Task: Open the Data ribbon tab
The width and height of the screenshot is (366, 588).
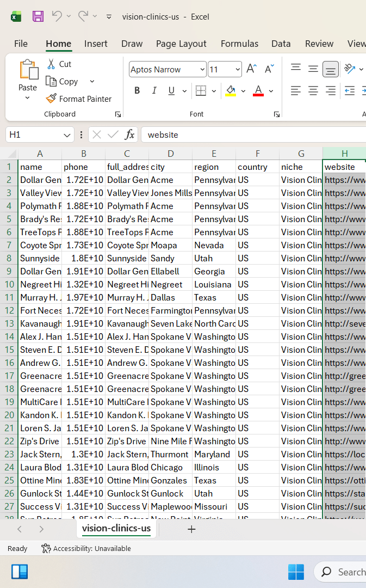Action: 281,44
